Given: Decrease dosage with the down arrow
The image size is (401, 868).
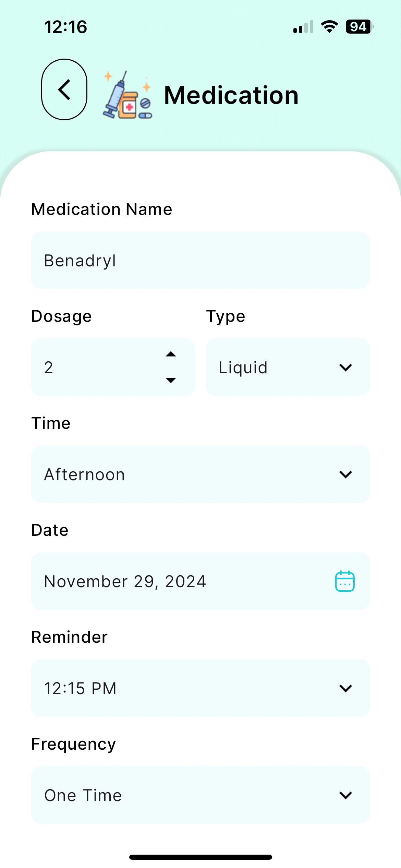Looking at the screenshot, I should click(x=171, y=380).
